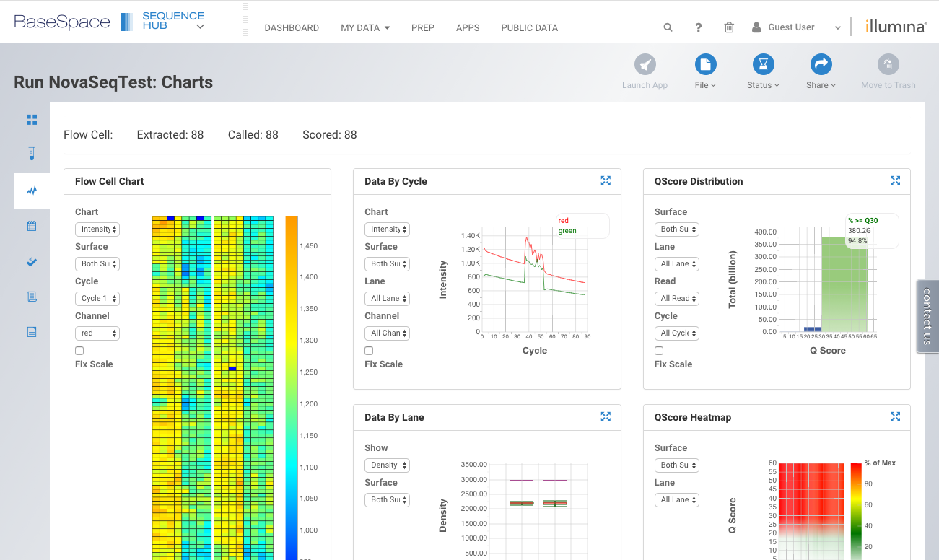Image resolution: width=939 pixels, height=560 pixels.
Task: Expand the QScore Distribution chart fullscreen
Action: click(895, 181)
